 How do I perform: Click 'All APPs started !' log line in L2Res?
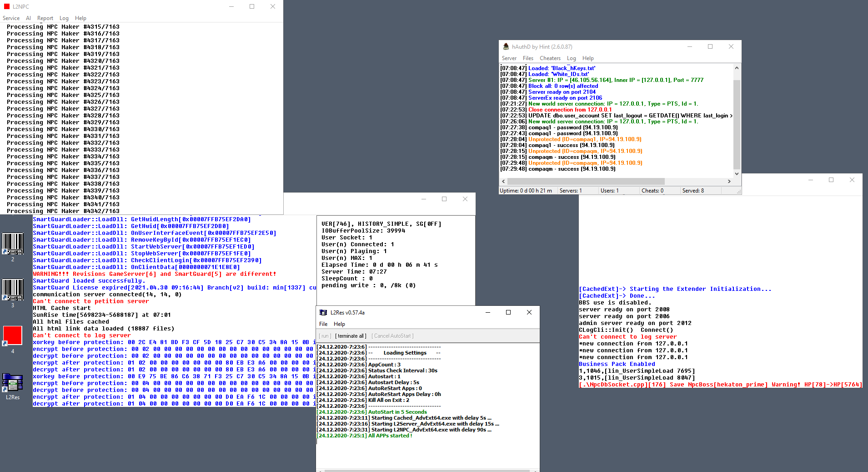click(x=365, y=436)
